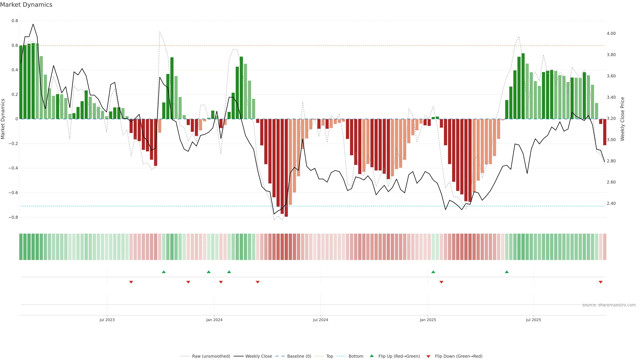Click the Flip Up green triangle legend icon
This screenshot has height=362, width=644.
(x=372, y=356)
